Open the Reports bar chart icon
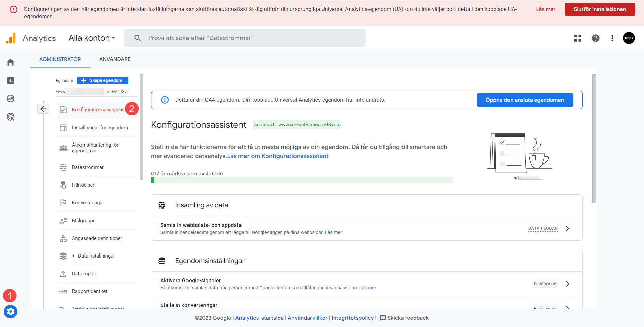 click(x=11, y=81)
